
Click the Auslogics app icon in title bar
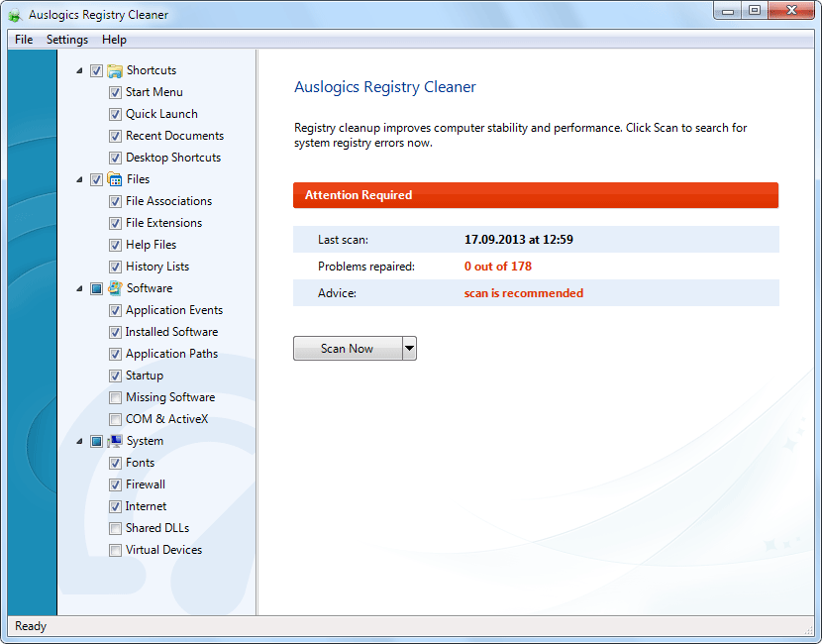(16, 15)
